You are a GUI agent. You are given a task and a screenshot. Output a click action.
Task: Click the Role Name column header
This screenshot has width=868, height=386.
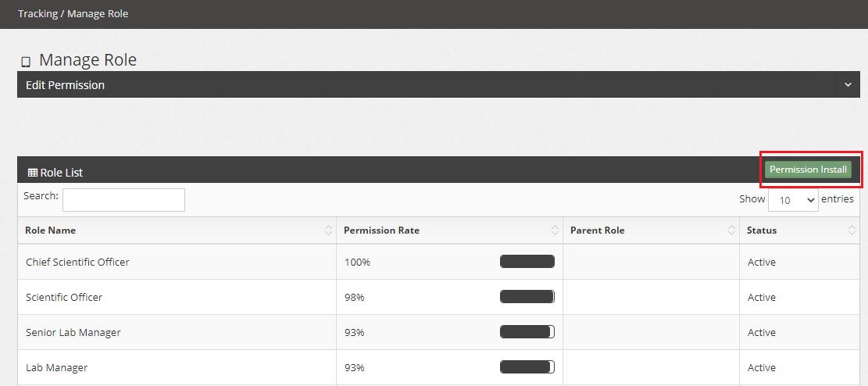[x=51, y=231]
